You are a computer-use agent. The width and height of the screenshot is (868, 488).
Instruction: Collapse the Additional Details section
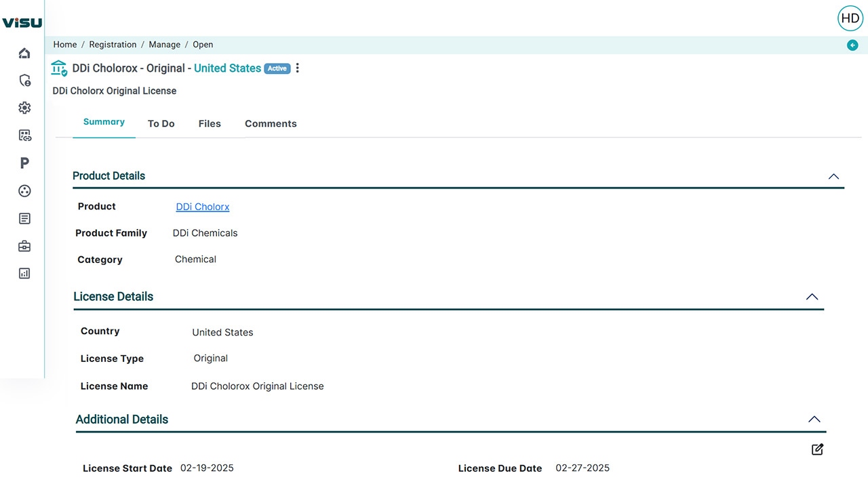pos(814,420)
